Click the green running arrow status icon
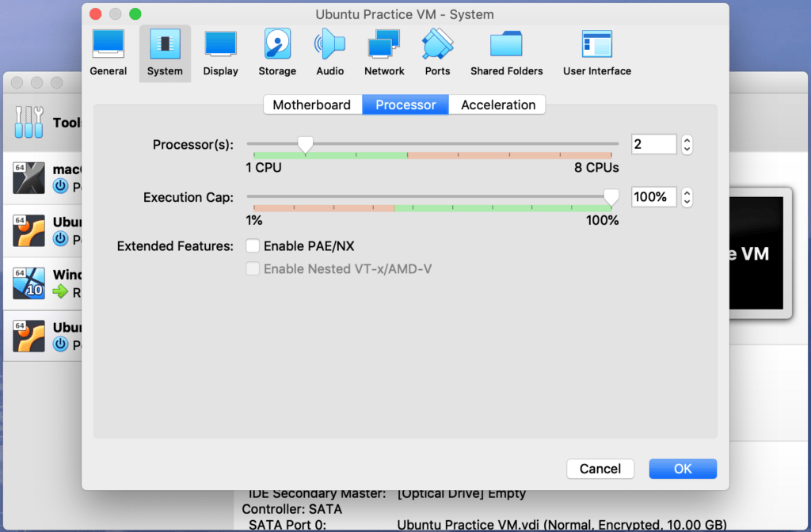 click(x=60, y=291)
